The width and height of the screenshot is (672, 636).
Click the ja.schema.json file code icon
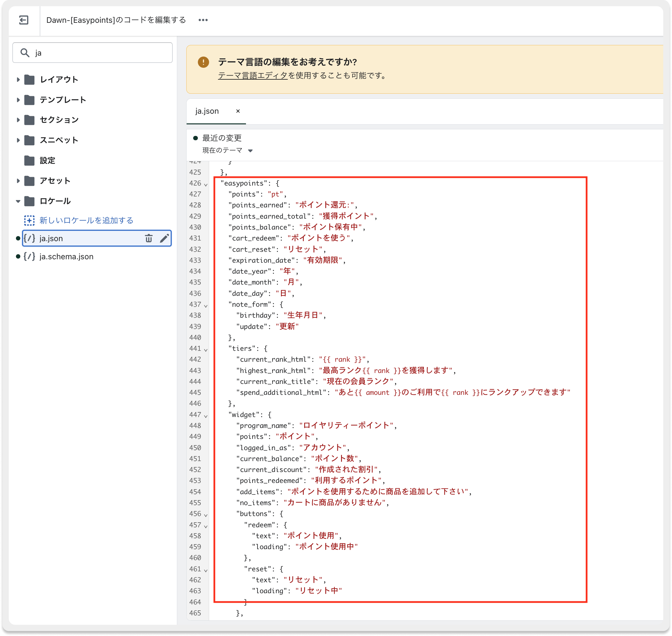tap(29, 257)
